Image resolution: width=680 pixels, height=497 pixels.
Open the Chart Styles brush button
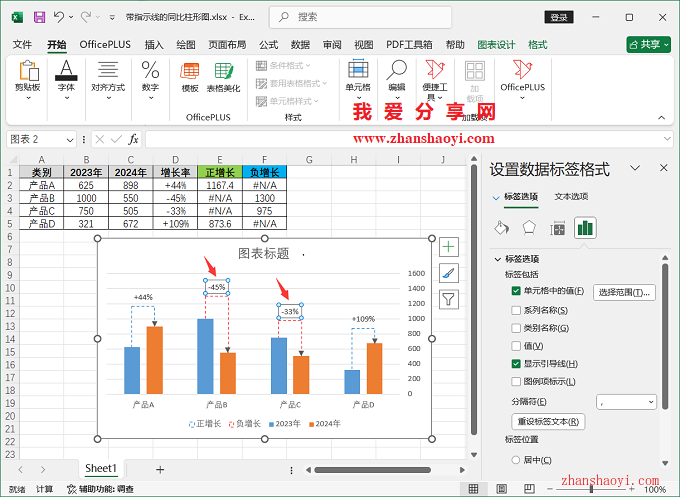pyautogui.click(x=449, y=273)
